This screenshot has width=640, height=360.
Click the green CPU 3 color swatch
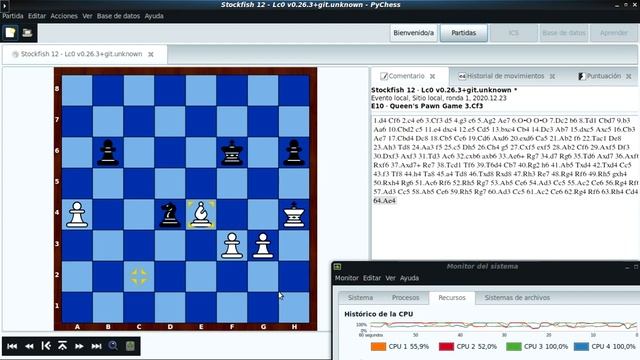point(513,347)
